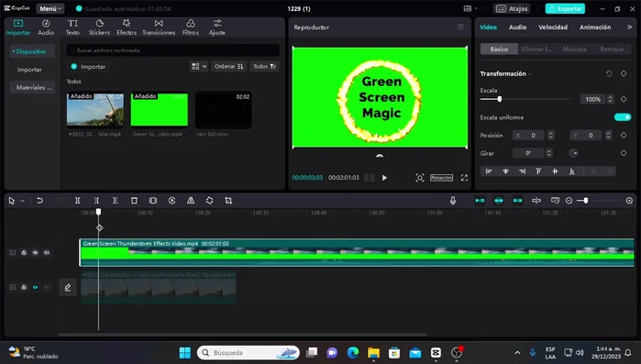This screenshot has width=641, height=364.
Task: Zoom out the timeline with minus icon
Action: tap(569, 201)
